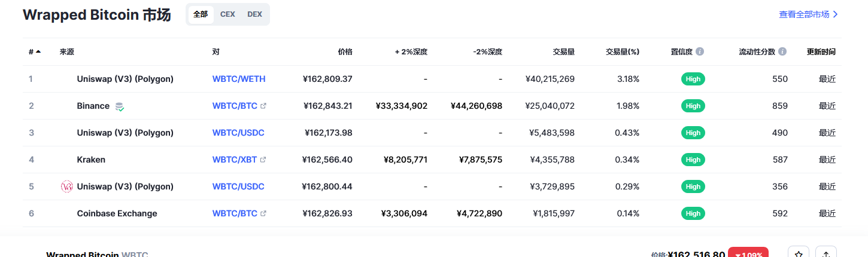
Task: Click the price ¥162,800.44
Action: click(327, 186)
